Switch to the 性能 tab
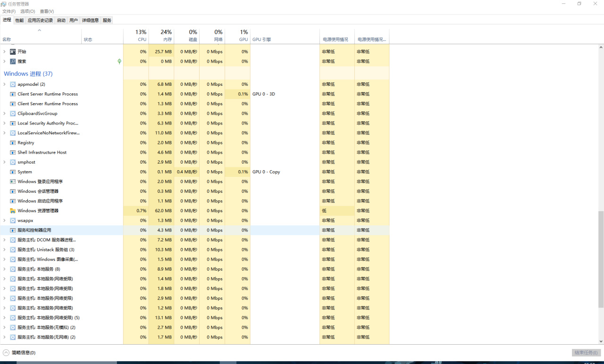604x364 pixels. tap(19, 20)
